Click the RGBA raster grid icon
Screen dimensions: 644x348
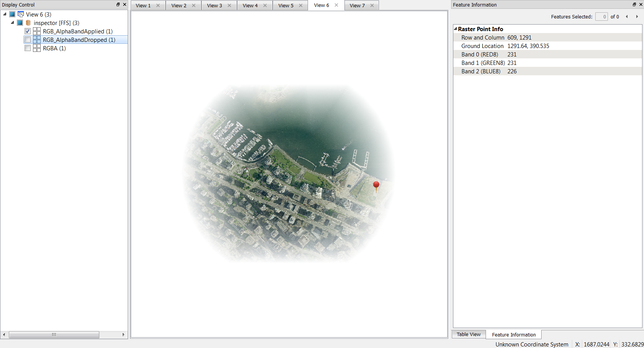(x=37, y=48)
